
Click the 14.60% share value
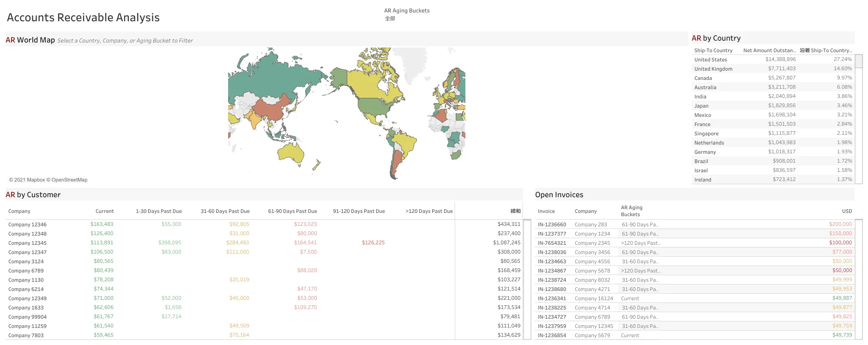(843, 68)
